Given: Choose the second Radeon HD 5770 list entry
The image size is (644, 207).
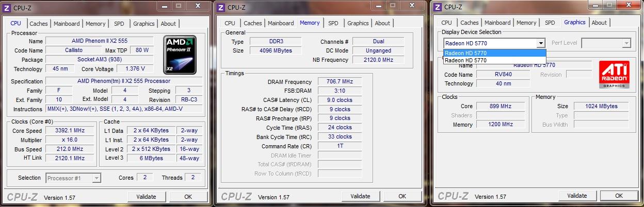Looking at the screenshot, I should coord(494,60).
